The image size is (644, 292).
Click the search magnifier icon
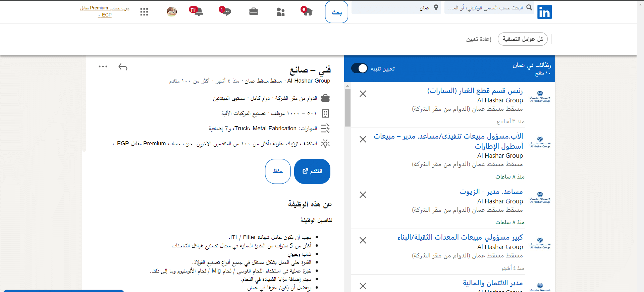coord(529,7)
